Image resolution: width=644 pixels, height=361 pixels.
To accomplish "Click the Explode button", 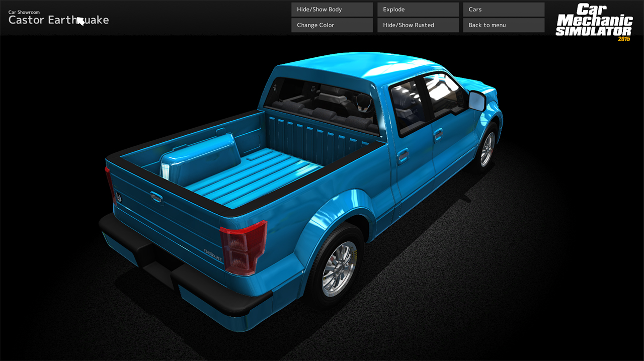I will pos(418,10).
